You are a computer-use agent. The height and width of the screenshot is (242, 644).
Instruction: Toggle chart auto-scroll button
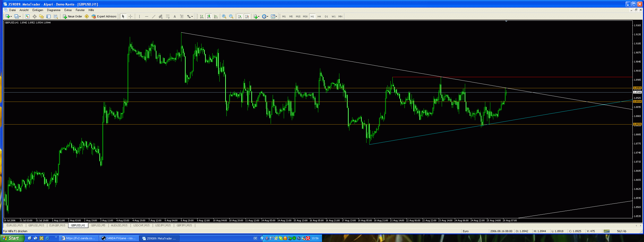click(240, 16)
